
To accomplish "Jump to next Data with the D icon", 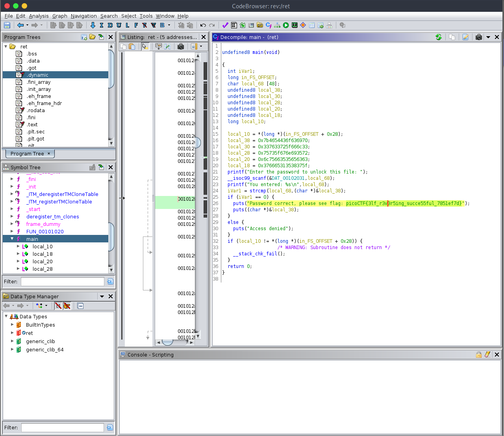I will coord(110,25).
